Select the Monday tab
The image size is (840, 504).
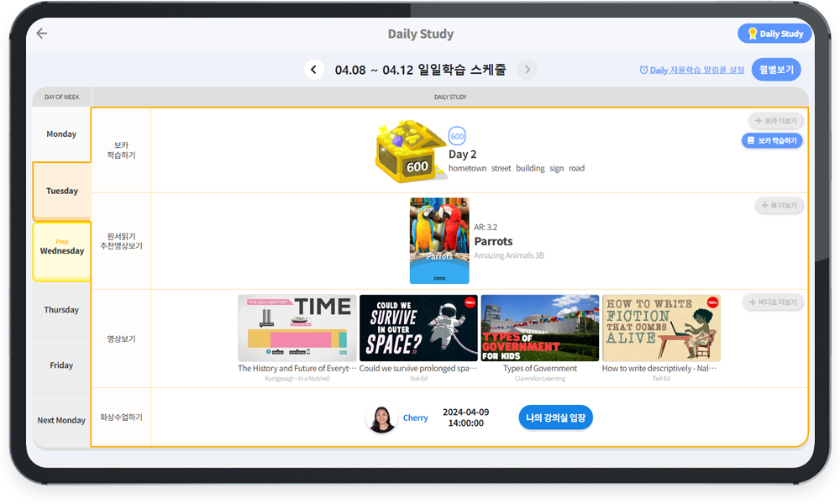[61, 134]
